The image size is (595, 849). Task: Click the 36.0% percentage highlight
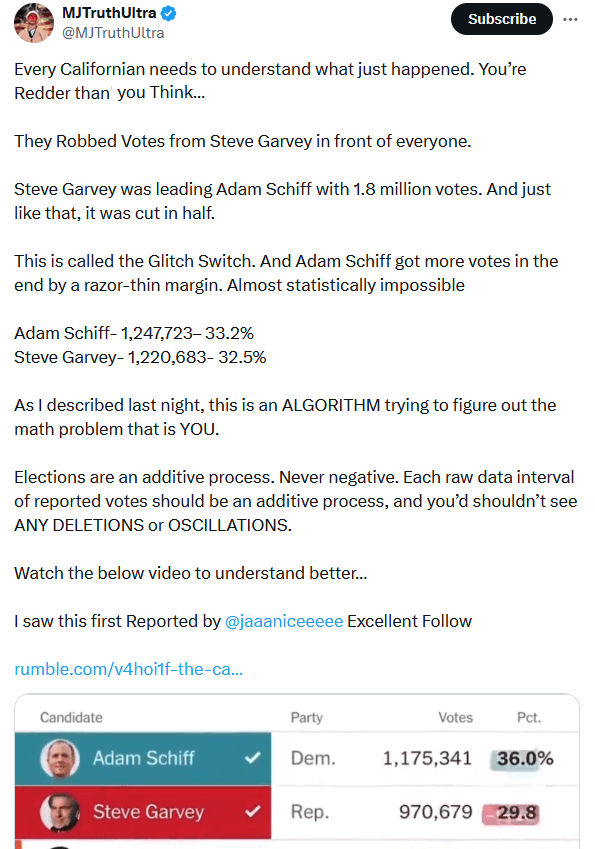(522, 759)
